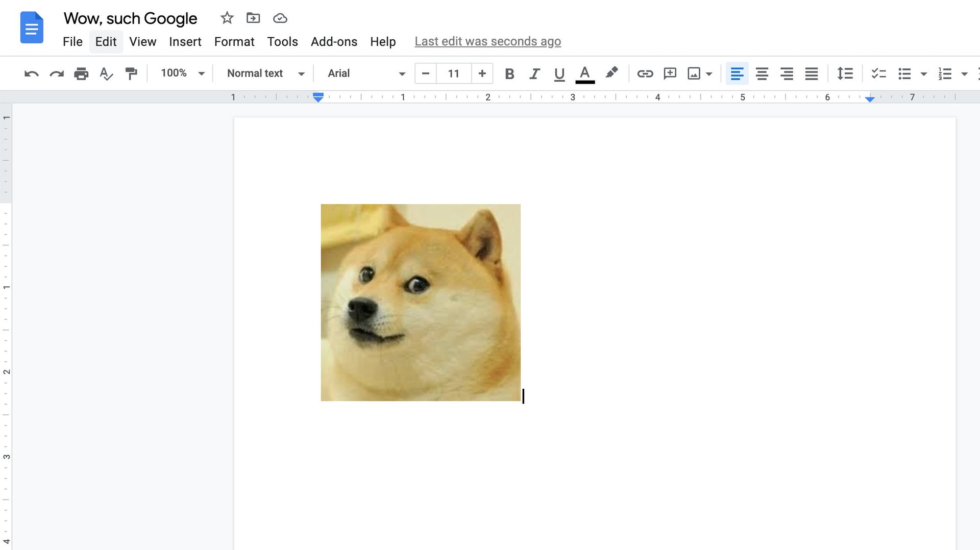The image size is (980, 550).
Task: Open the Normal text style dropdown
Action: click(265, 73)
